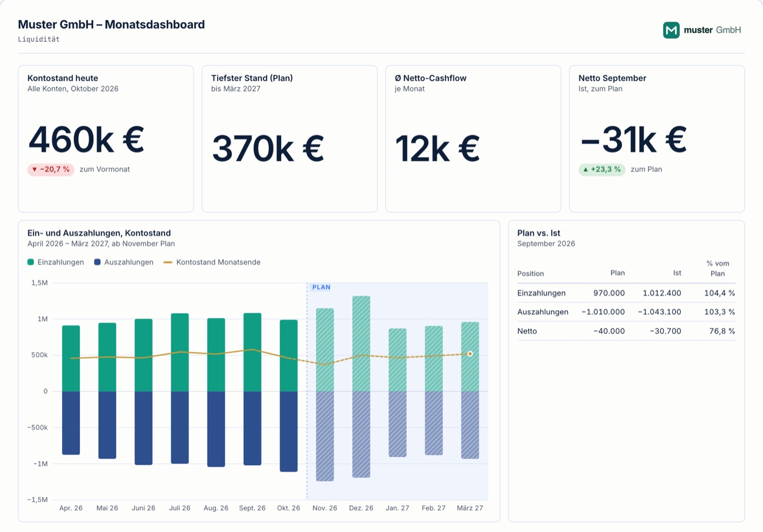Click the Liquidität subtitle
Screen dimensions: 763x532
point(39,39)
